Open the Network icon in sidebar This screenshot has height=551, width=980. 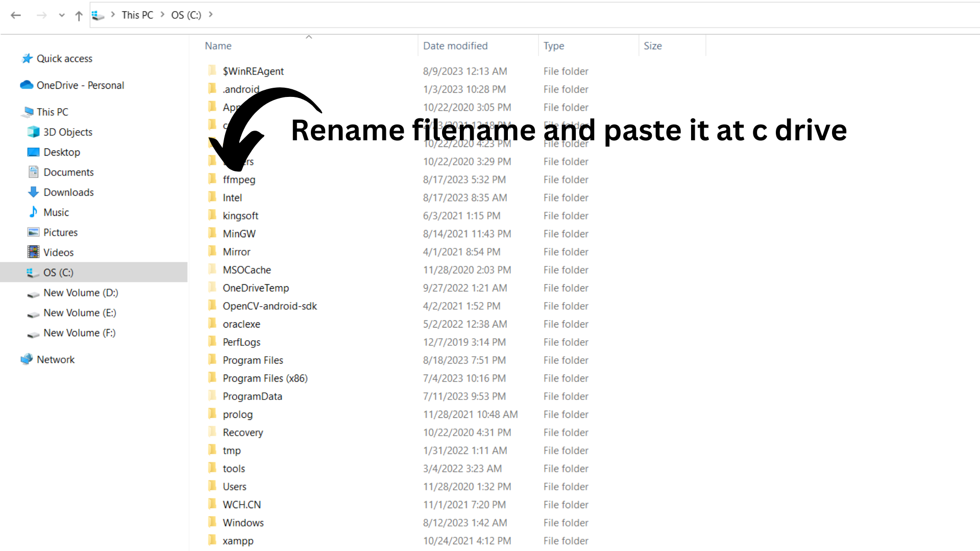click(27, 360)
